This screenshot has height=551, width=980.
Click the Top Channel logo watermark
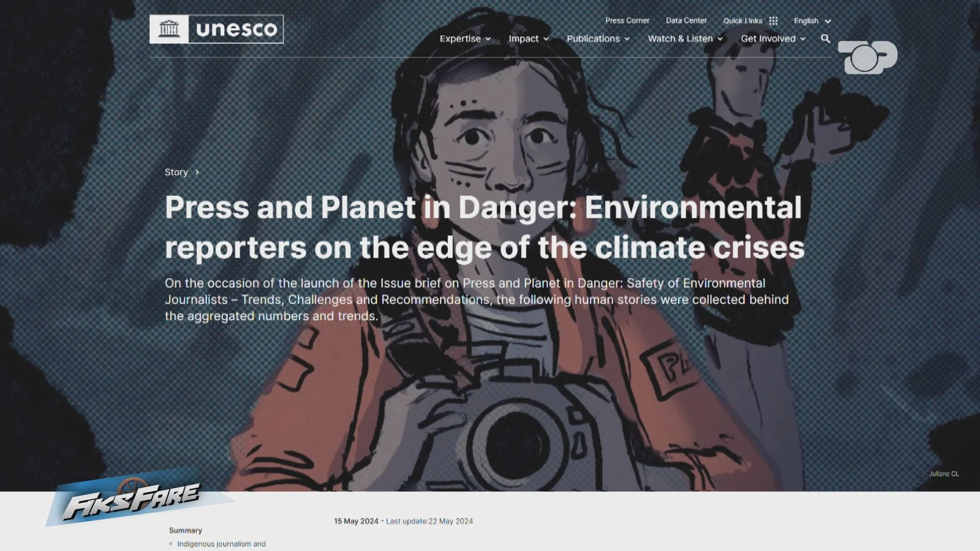pyautogui.click(x=867, y=57)
